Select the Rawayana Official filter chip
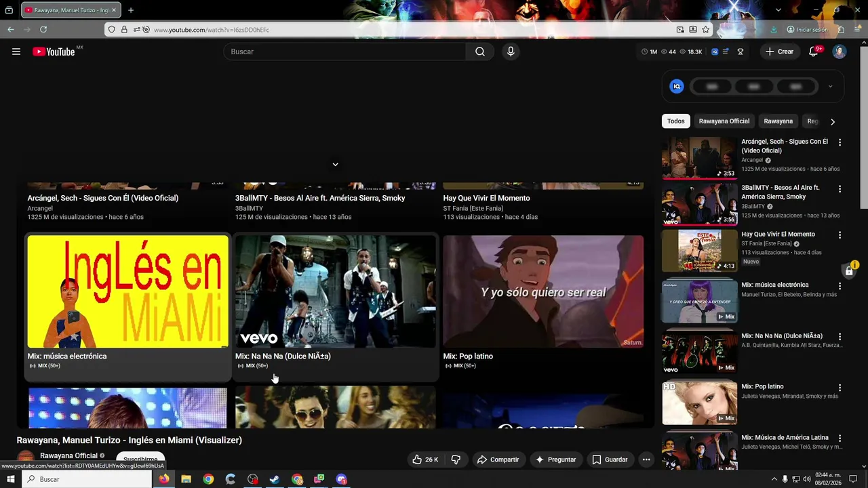Viewport: 868px width, 488px height. click(724, 121)
